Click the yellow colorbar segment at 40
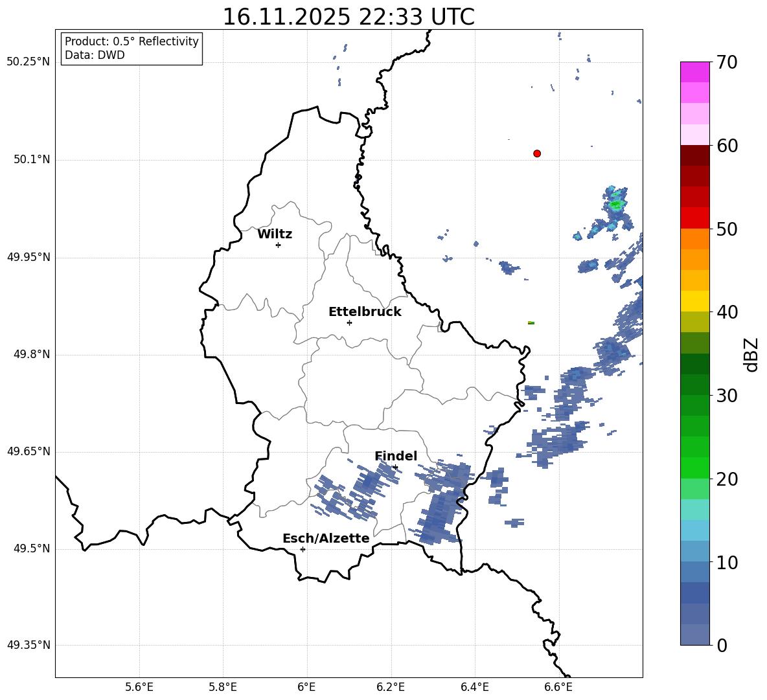The width and height of the screenshot is (767, 700). pyautogui.click(x=694, y=301)
